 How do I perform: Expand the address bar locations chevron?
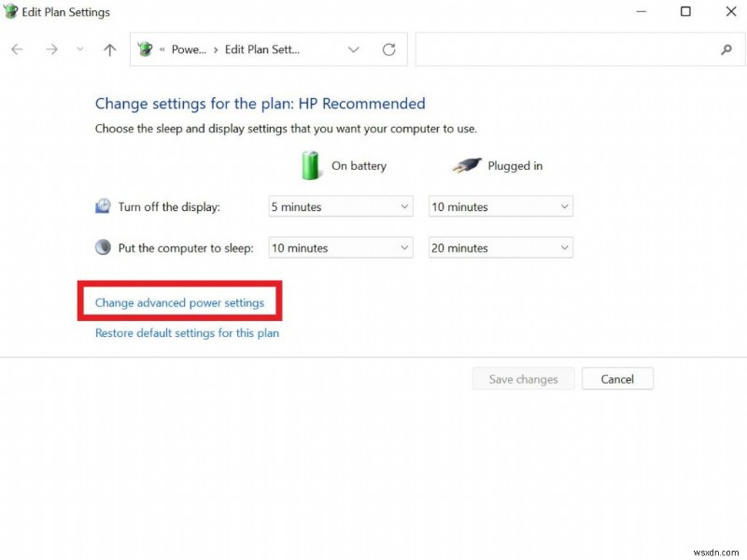pos(353,49)
